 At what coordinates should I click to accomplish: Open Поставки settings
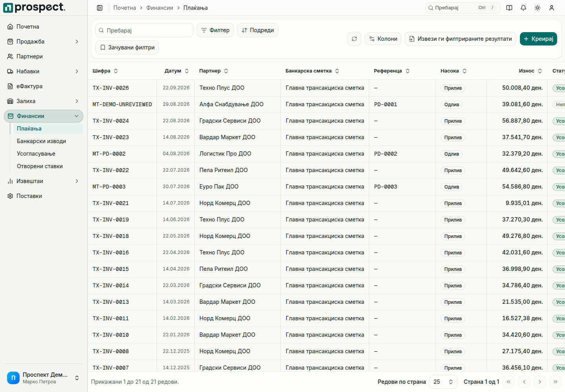[44, 196]
